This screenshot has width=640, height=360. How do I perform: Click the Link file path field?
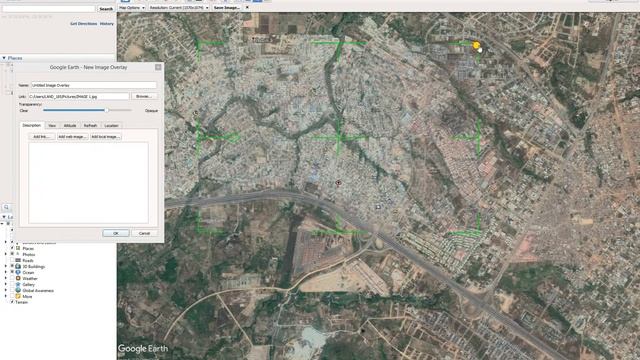point(79,96)
